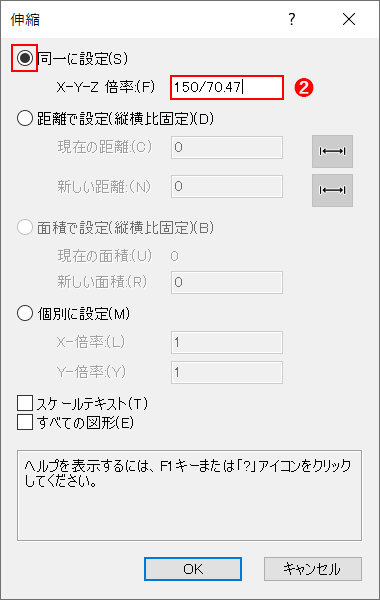Close the 伸縮 dialog window

click(349, 19)
